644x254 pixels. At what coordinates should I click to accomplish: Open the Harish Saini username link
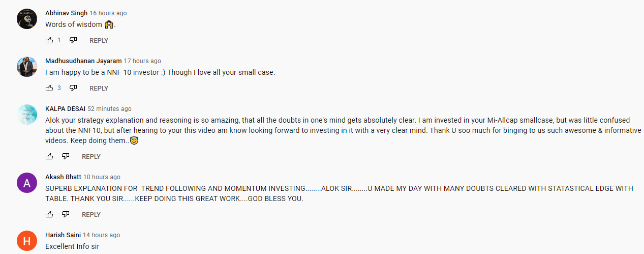[63, 235]
